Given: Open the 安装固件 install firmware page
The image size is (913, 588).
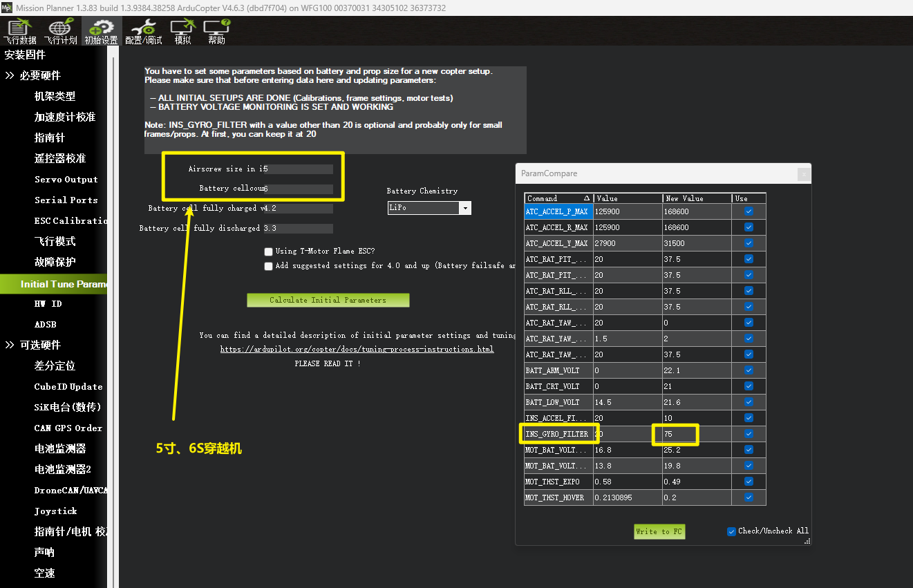Looking at the screenshot, I should point(25,55).
